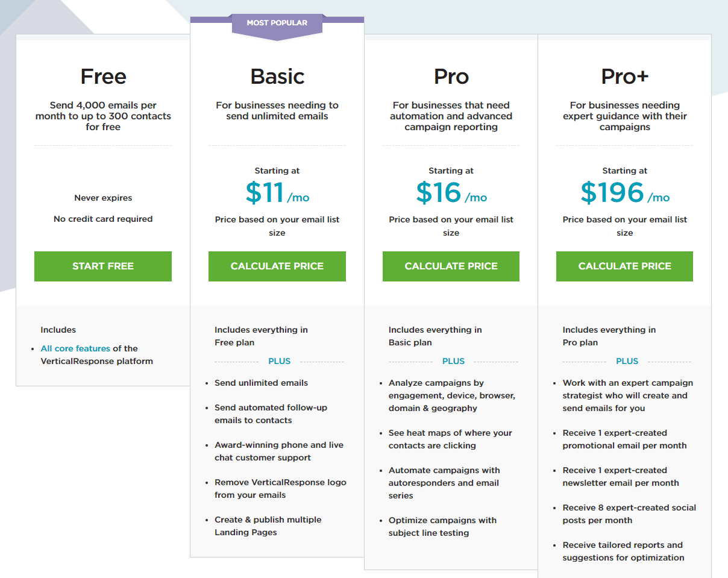The image size is (728, 578).
Task: Select the Free plan heading
Action: [x=103, y=77]
